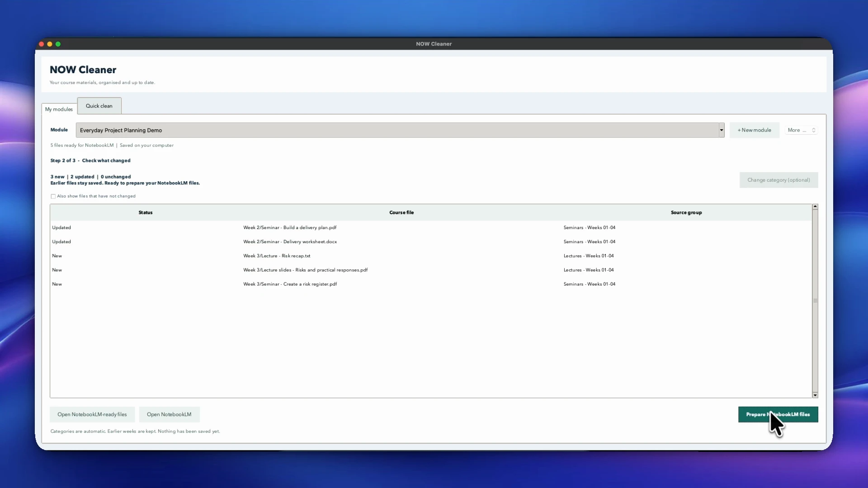Minimize the window with the yellow button
Viewport: 868px width, 488px height.
point(50,44)
